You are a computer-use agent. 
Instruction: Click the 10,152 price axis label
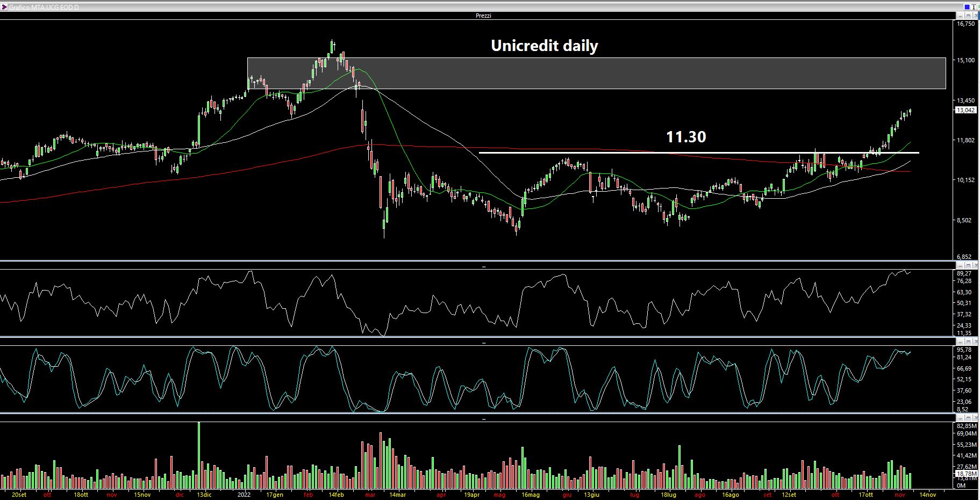(965, 180)
